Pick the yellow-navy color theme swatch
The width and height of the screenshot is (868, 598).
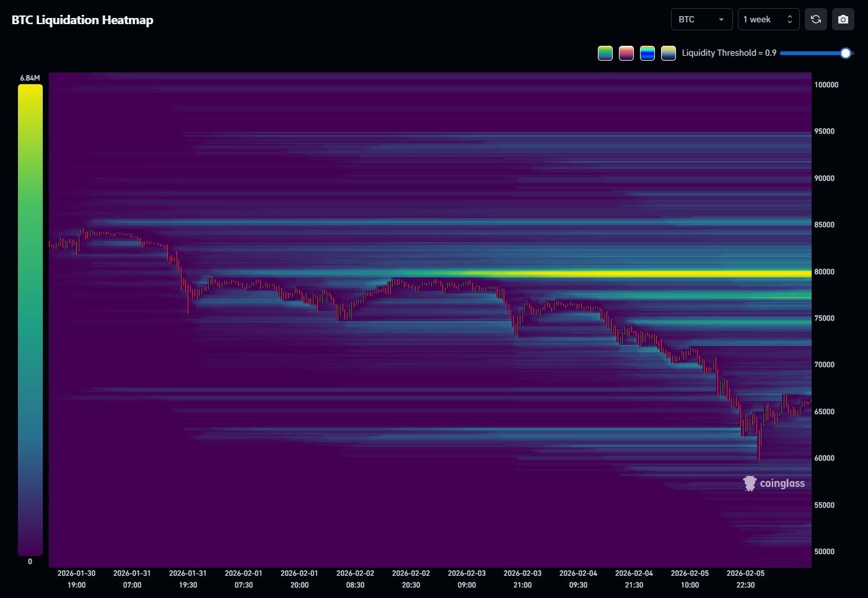tap(669, 53)
